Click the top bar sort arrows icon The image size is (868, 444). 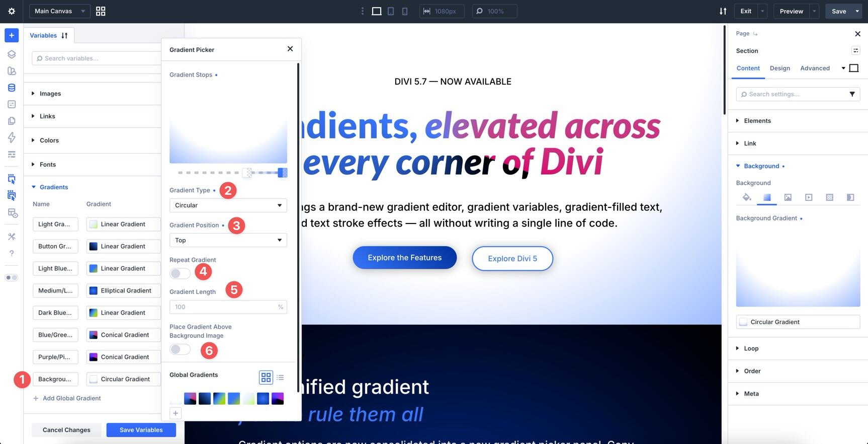click(x=723, y=11)
